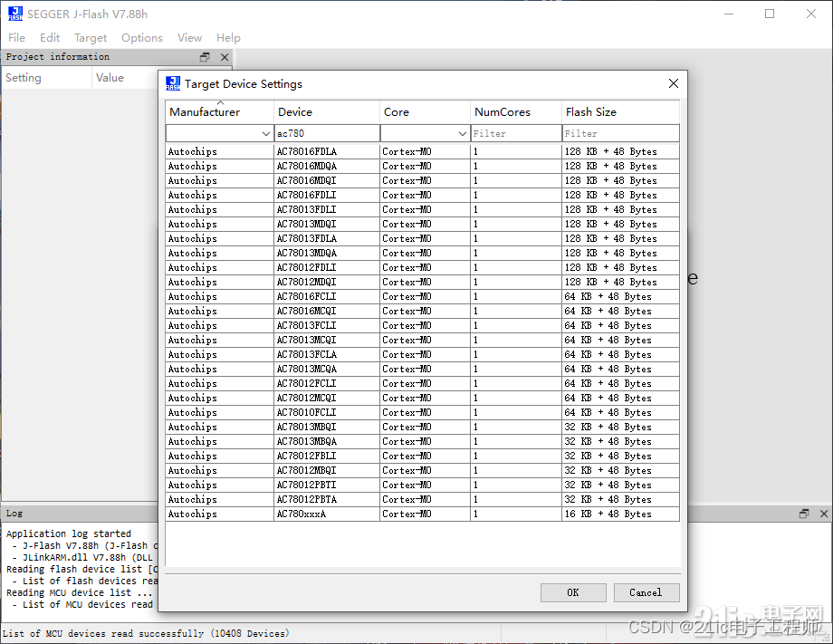Click the NumCores filter field
Viewport: 833px width, 644px height.
coord(516,133)
